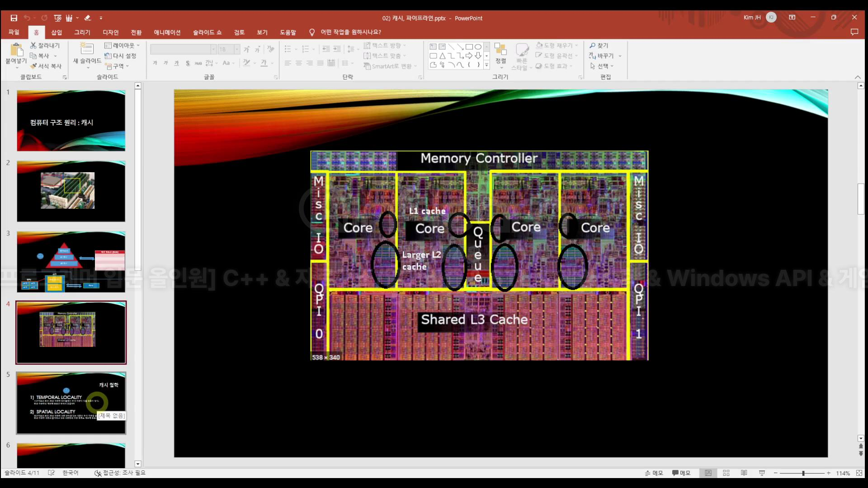
Task: Click the Cut (잘라내기) scissors icon
Action: 33,45
